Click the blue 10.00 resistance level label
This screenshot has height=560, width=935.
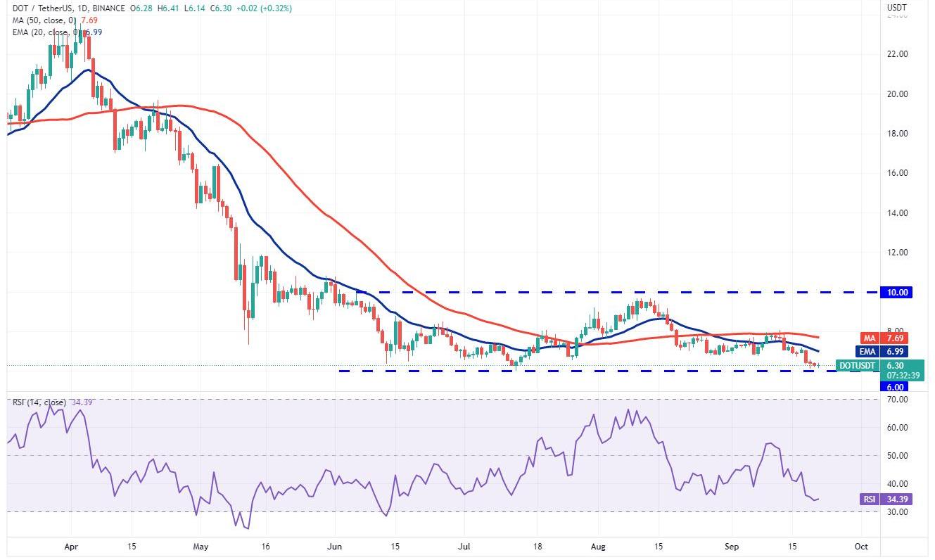896,293
